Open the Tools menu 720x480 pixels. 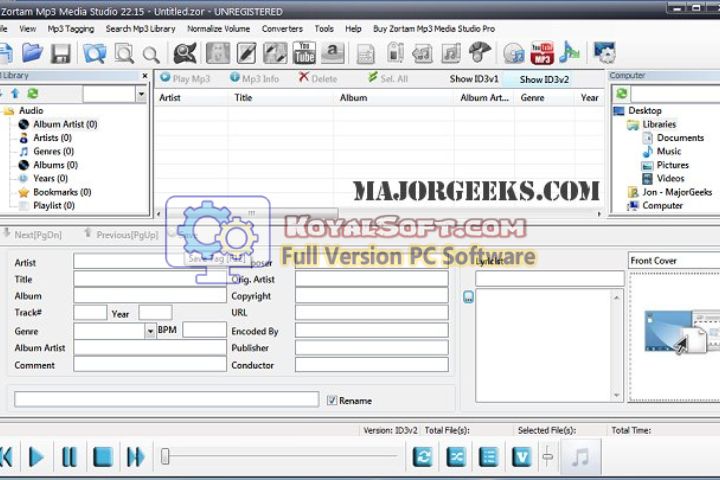pos(324,28)
